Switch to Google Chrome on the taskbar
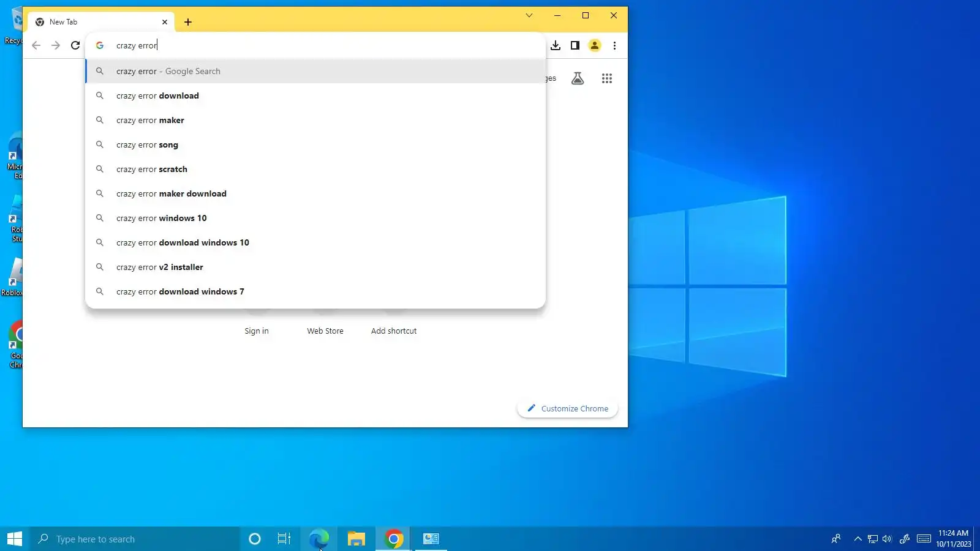 (x=394, y=539)
